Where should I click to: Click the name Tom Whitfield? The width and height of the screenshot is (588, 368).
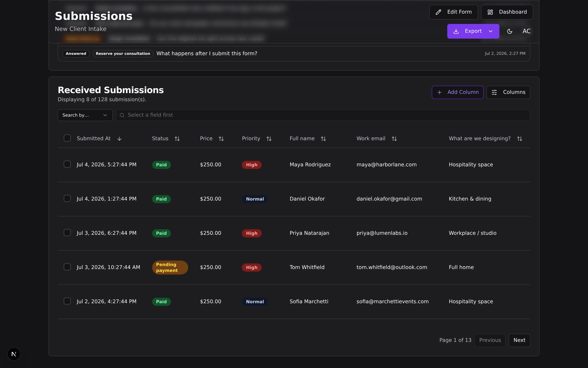(x=307, y=267)
